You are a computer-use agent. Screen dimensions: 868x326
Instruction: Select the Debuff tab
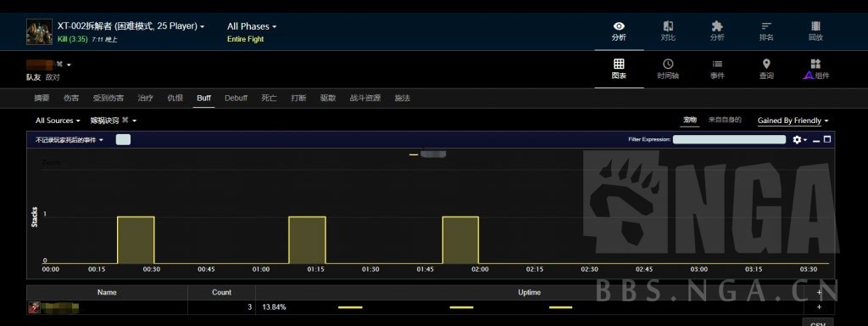(x=236, y=98)
